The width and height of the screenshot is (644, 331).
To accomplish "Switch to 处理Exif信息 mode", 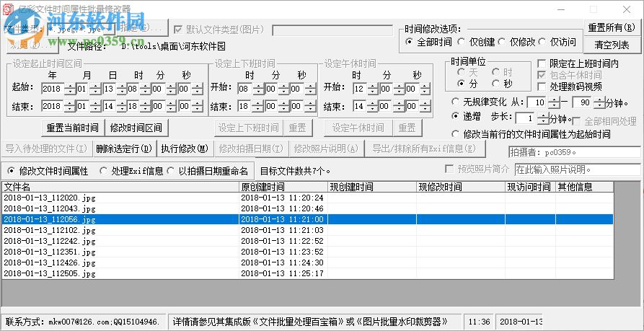I will click(131, 171).
